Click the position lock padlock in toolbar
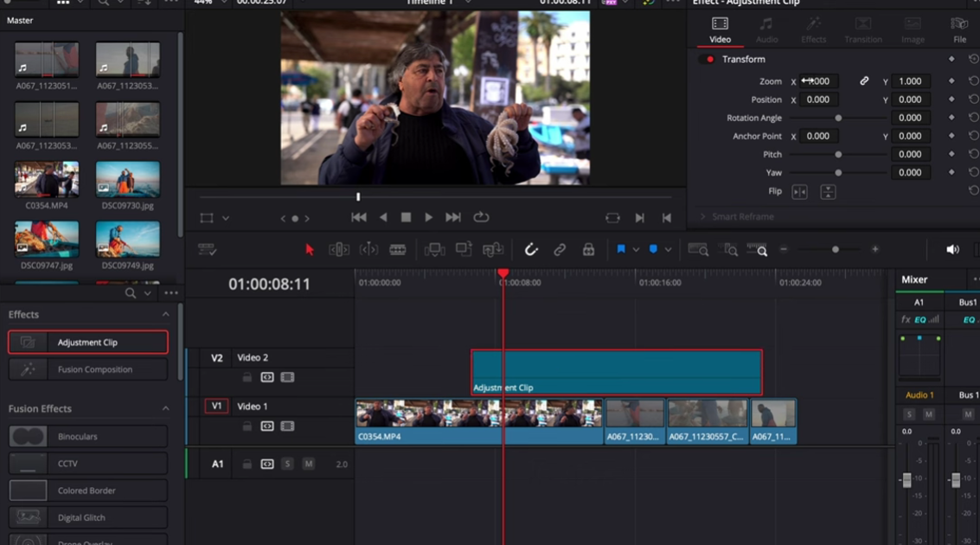Image resolution: width=980 pixels, height=545 pixels. (588, 250)
